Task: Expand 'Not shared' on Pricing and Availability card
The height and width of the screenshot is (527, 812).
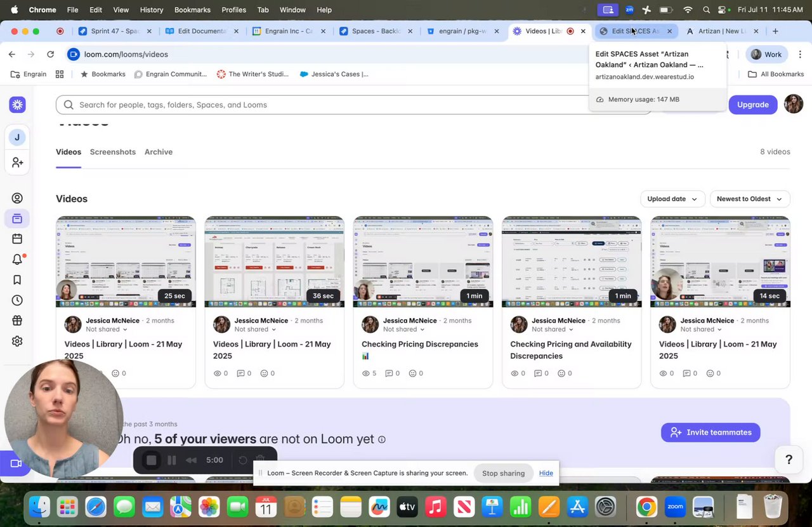Action: (553, 330)
